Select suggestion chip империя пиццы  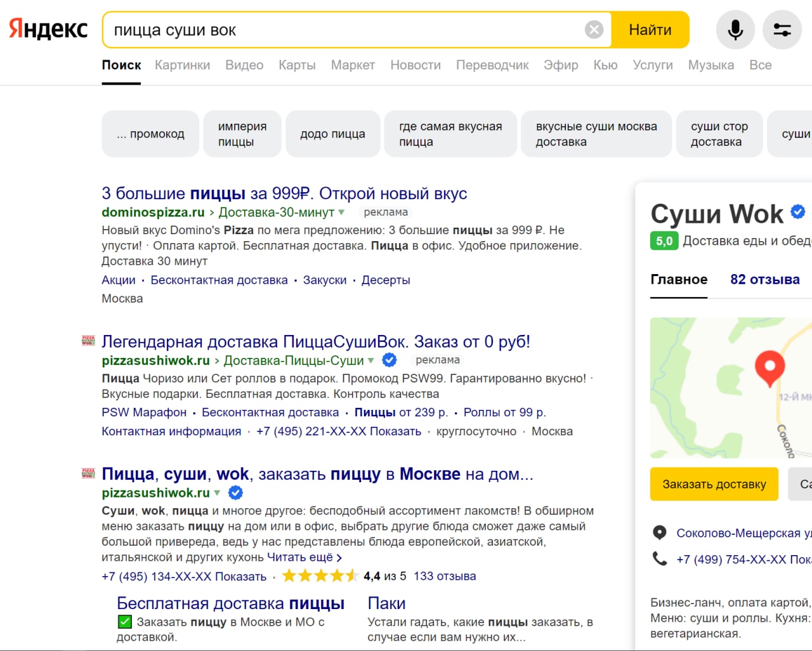(x=242, y=134)
